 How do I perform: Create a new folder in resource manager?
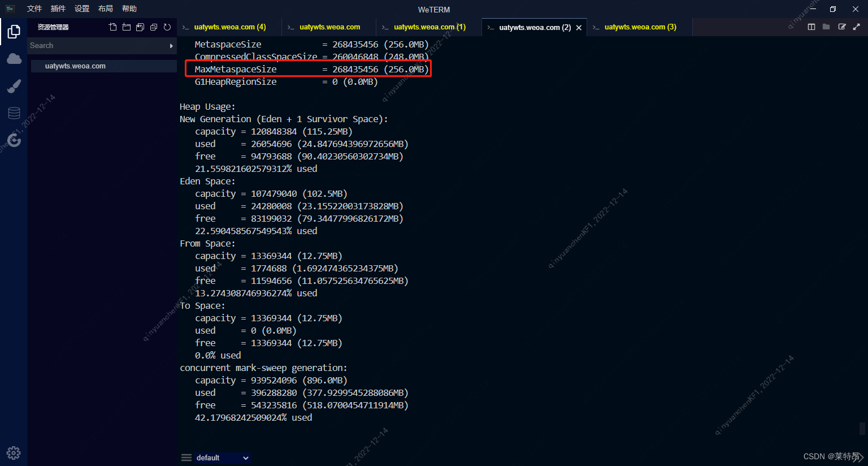pos(127,27)
